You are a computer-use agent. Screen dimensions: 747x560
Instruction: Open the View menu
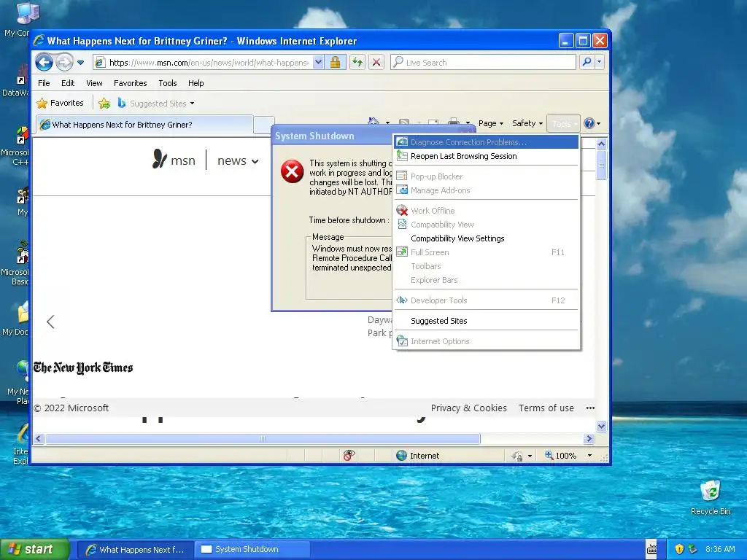94,83
